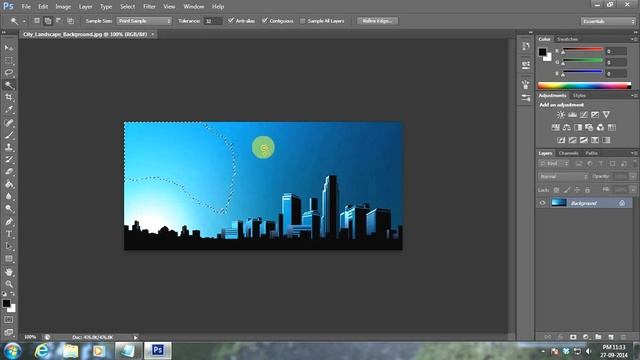Click the Refine Edge button
Screen dimensions: 640x360
click(x=377, y=21)
